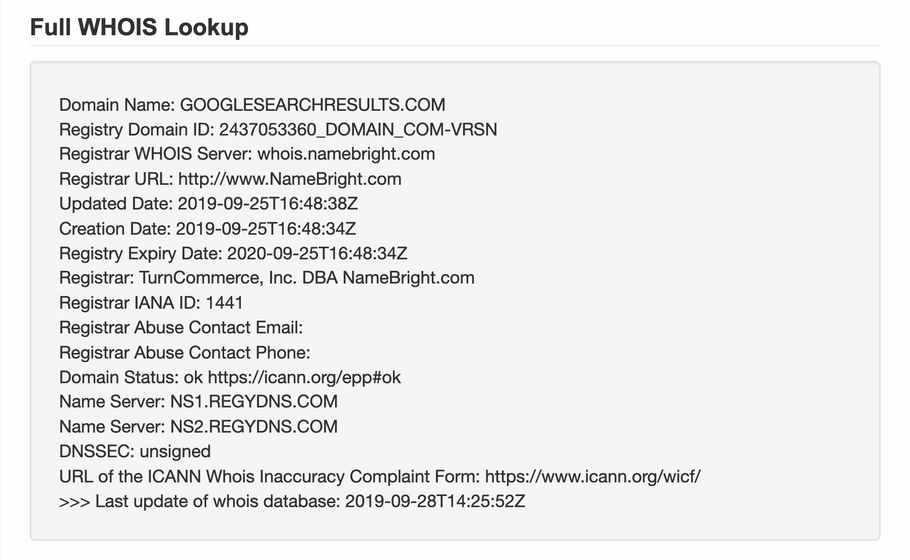
Task: Click the GOOGLESEARCHRESULTS.COM domain name text
Action: click(x=313, y=105)
